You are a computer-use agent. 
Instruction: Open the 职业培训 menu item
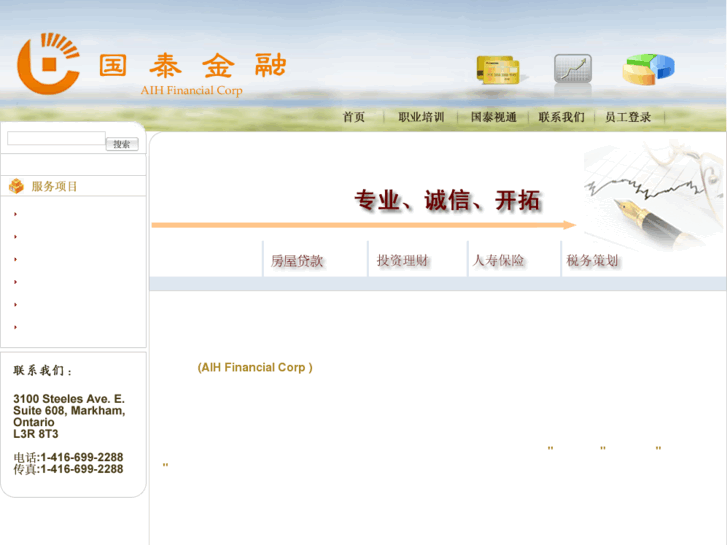pos(421,117)
